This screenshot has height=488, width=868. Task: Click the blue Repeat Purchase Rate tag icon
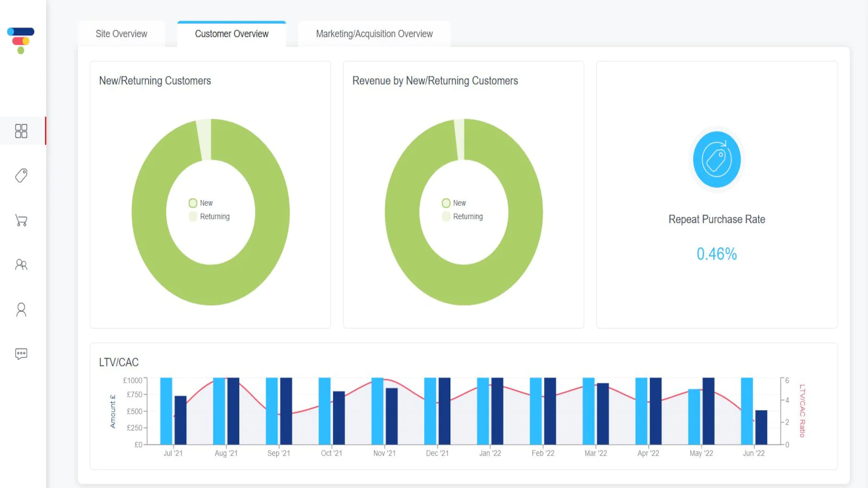pos(717,159)
